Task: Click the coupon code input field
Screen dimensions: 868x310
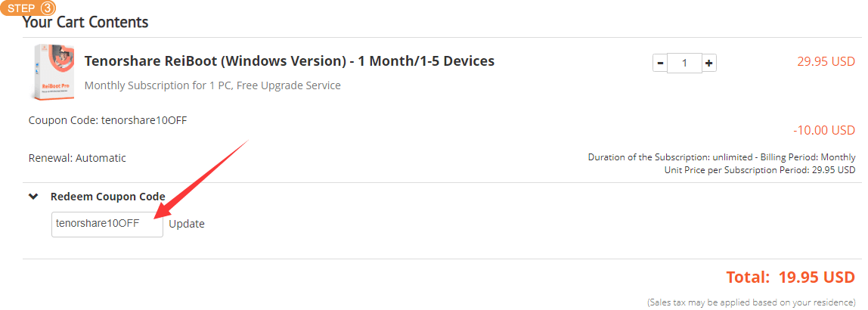Action: (x=107, y=225)
